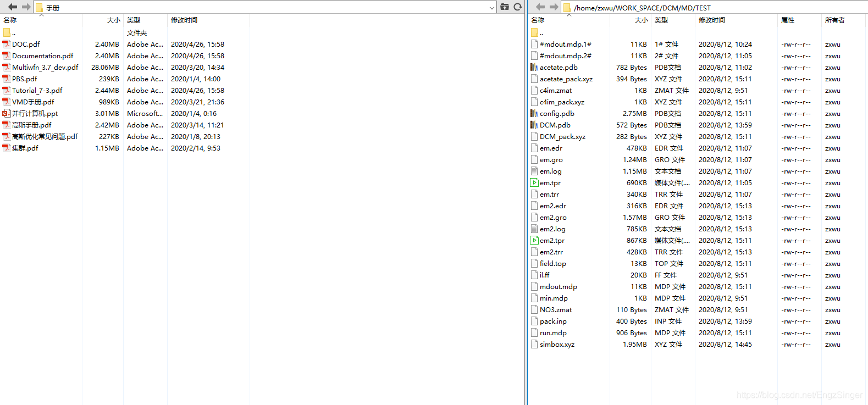
Task: Select em.trr file name
Action: pos(549,194)
